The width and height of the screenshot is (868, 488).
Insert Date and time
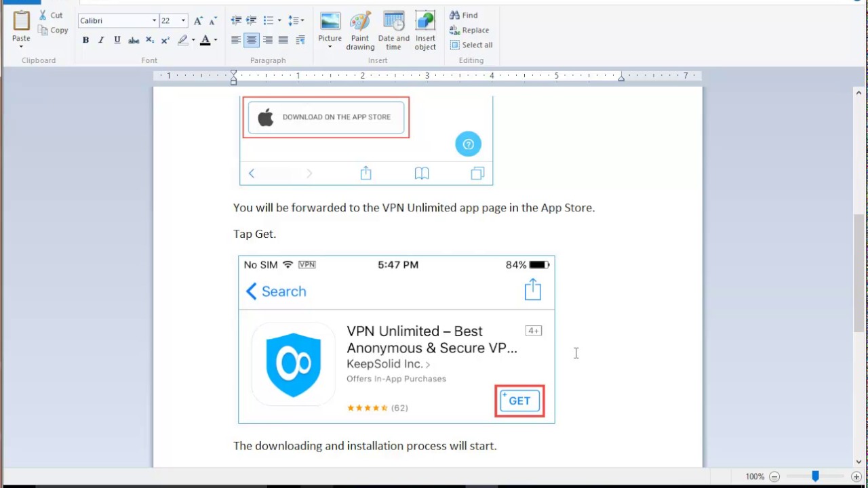(394, 30)
